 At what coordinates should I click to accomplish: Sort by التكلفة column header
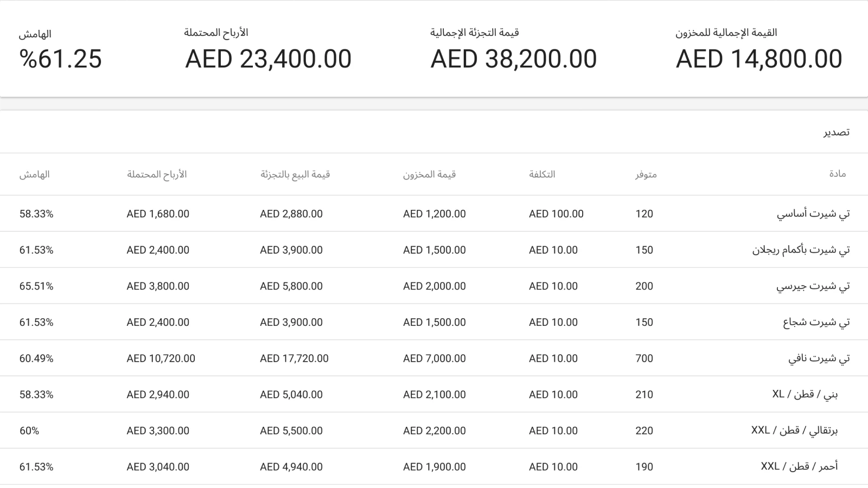click(544, 174)
